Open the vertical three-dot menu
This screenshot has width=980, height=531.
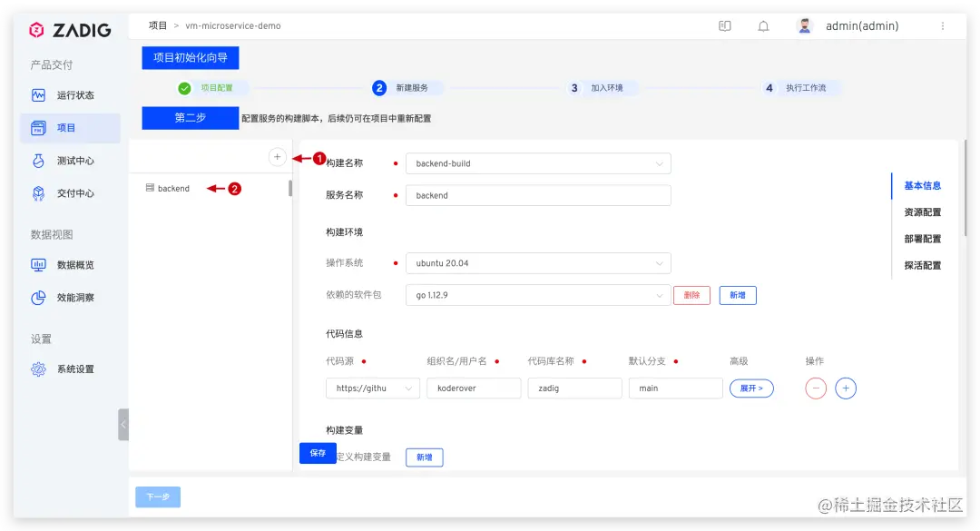pos(943,26)
